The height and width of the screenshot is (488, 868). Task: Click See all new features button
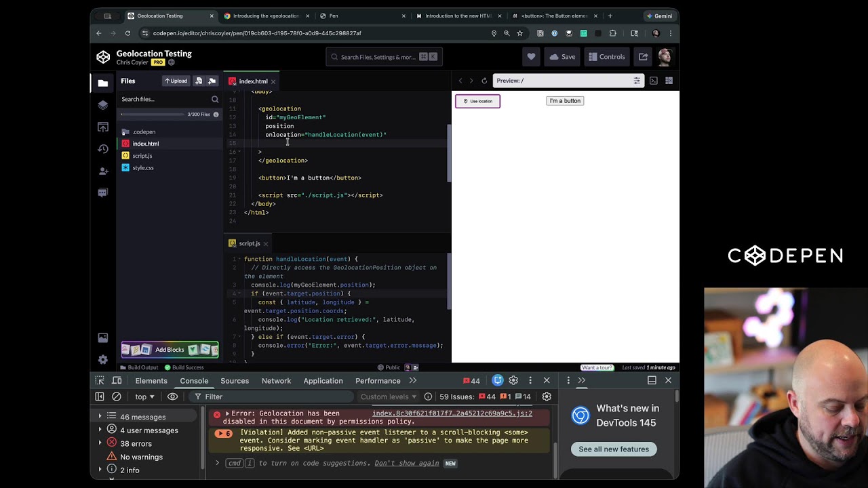click(614, 449)
